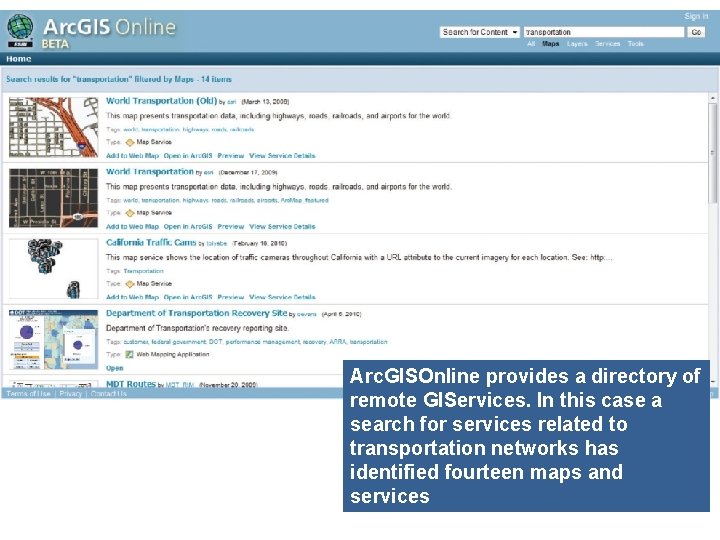Screen dimensions: 720x540
Task: Select the Maps filter tab
Action: (x=551, y=44)
